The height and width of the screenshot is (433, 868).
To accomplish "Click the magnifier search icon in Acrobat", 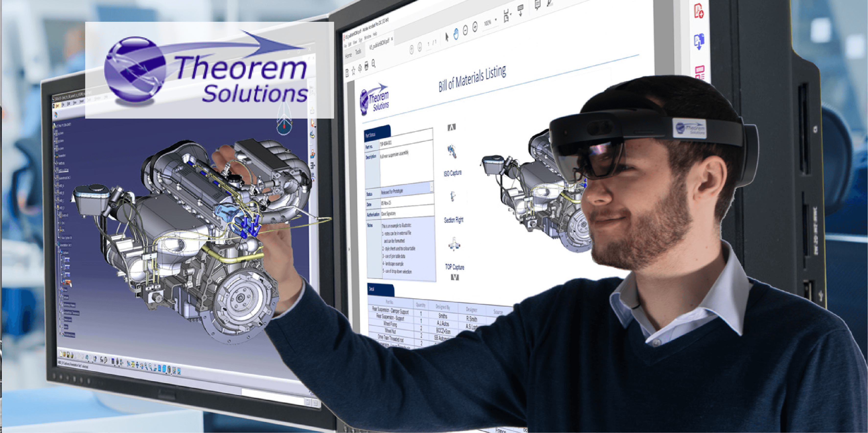I will (x=373, y=63).
